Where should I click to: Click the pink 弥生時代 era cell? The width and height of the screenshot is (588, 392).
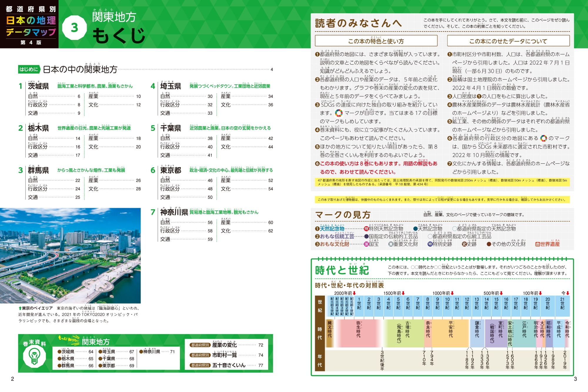358,334
